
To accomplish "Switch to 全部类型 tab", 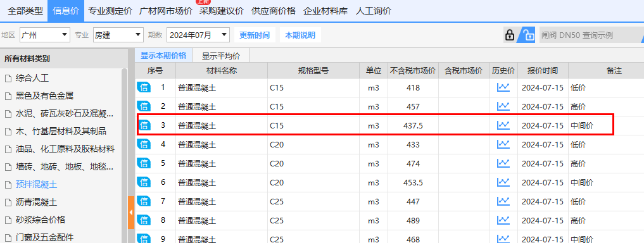I will 25,11.
